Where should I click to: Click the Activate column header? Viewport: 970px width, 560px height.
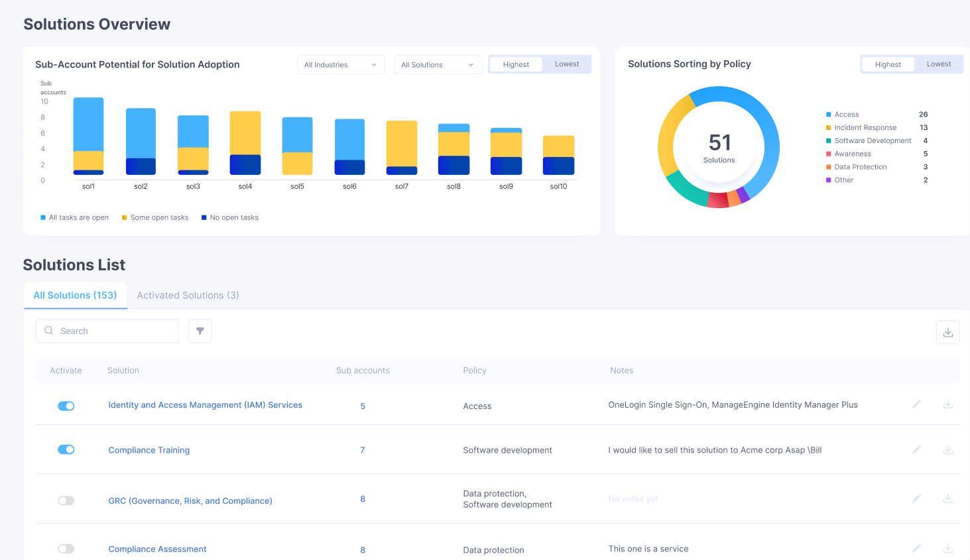66,370
